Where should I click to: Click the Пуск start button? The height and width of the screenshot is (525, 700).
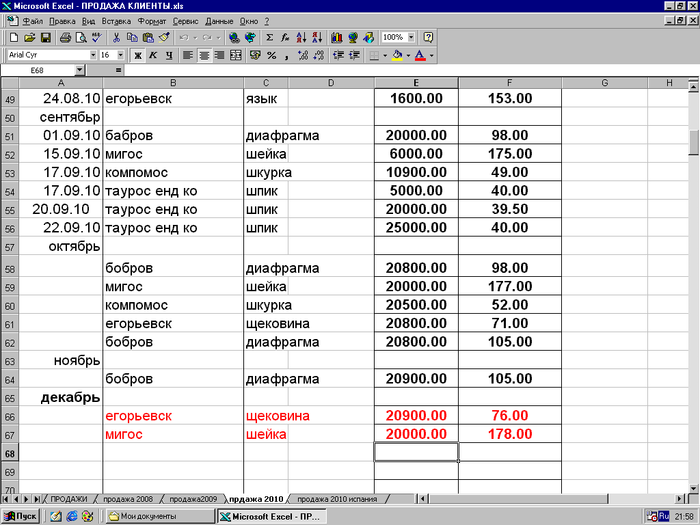(x=21, y=516)
